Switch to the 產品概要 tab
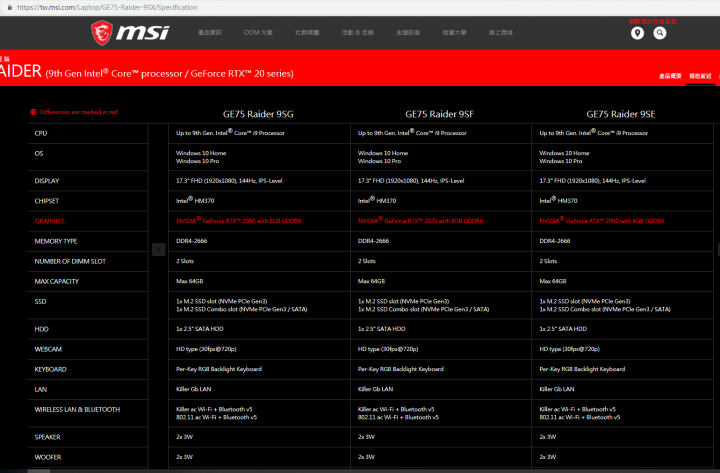The height and width of the screenshot is (473, 720). pyautogui.click(x=670, y=76)
